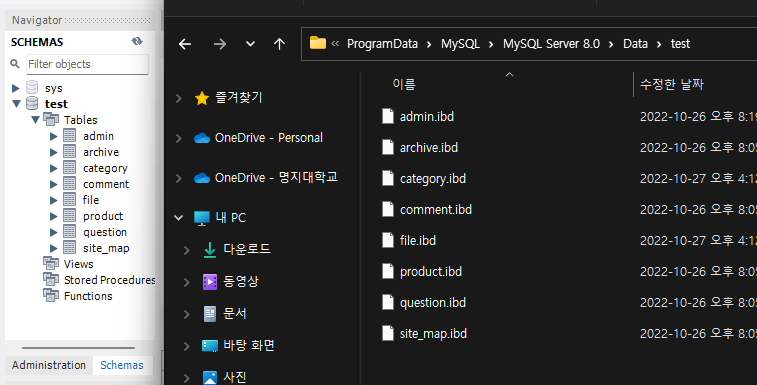
Task: Click the Views node icon
Action: pyautogui.click(x=51, y=263)
